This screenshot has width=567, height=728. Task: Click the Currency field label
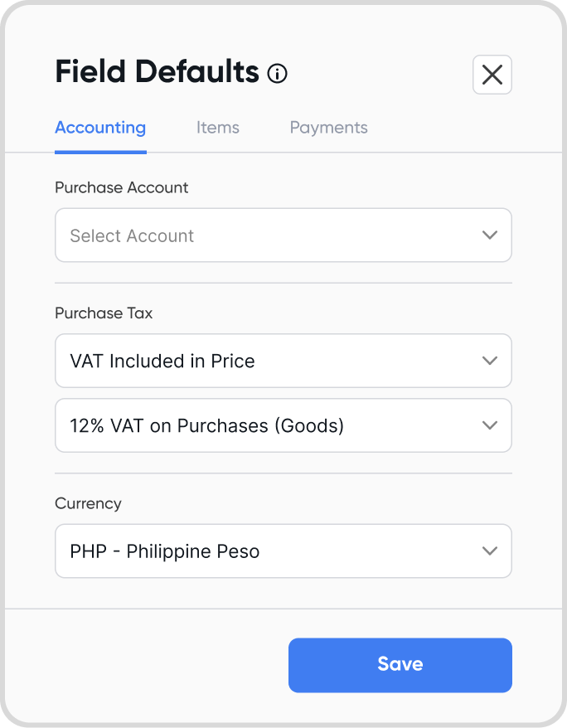point(88,504)
